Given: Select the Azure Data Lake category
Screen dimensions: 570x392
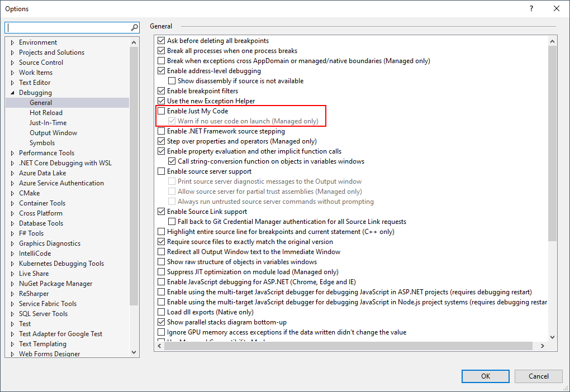Looking at the screenshot, I should (x=42, y=173).
